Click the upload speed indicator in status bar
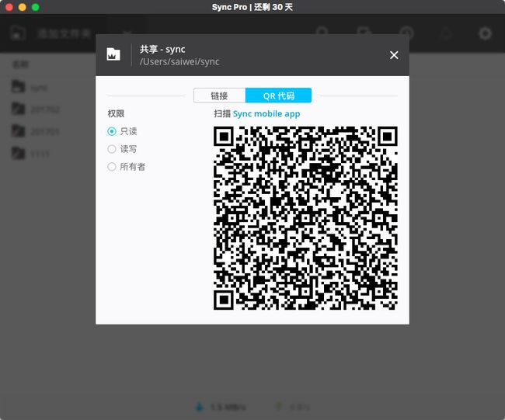505x420 pixels. [294, 407]
